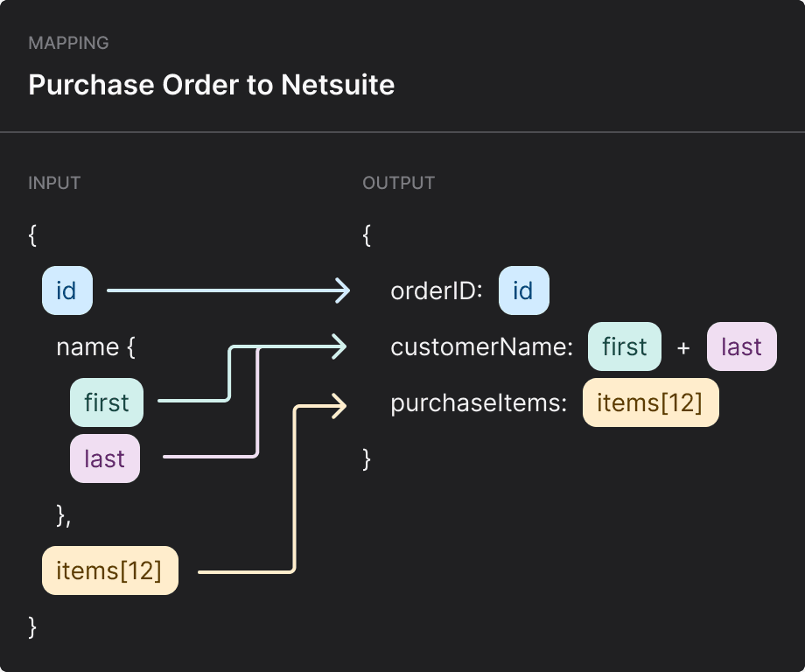The image size is (805, 672).
Task: Click the 'orderID:' output field label
Action: (437, 291)
